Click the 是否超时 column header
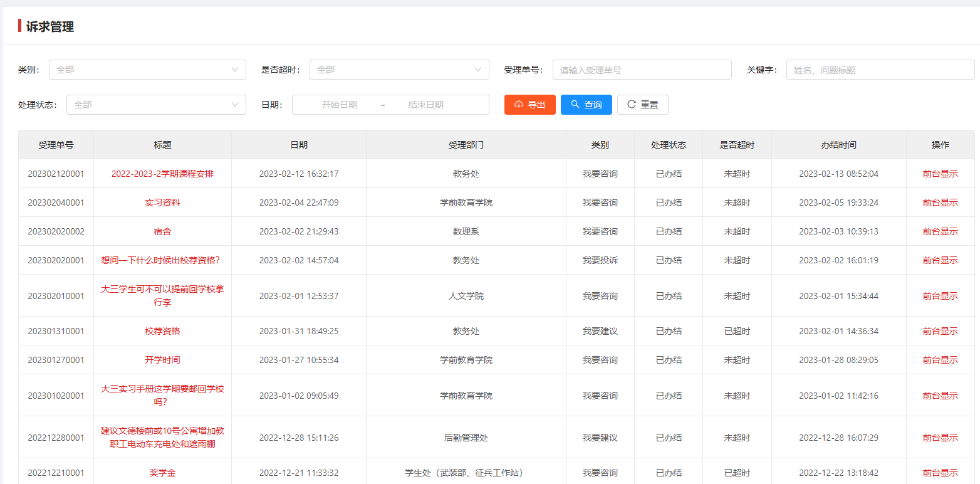Viewport: 980px width, 484px height. coord(737,145)
